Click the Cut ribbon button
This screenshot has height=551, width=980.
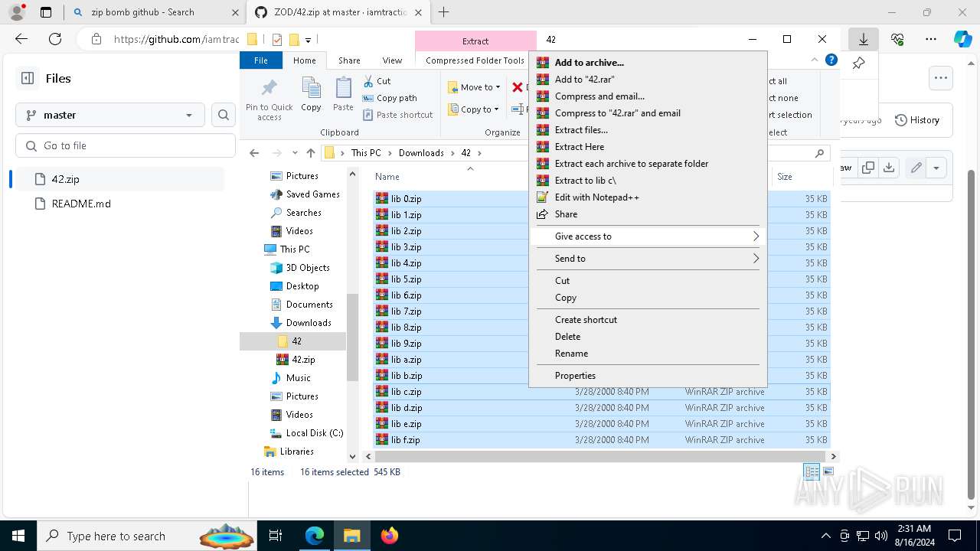click(x=377, y=81)
